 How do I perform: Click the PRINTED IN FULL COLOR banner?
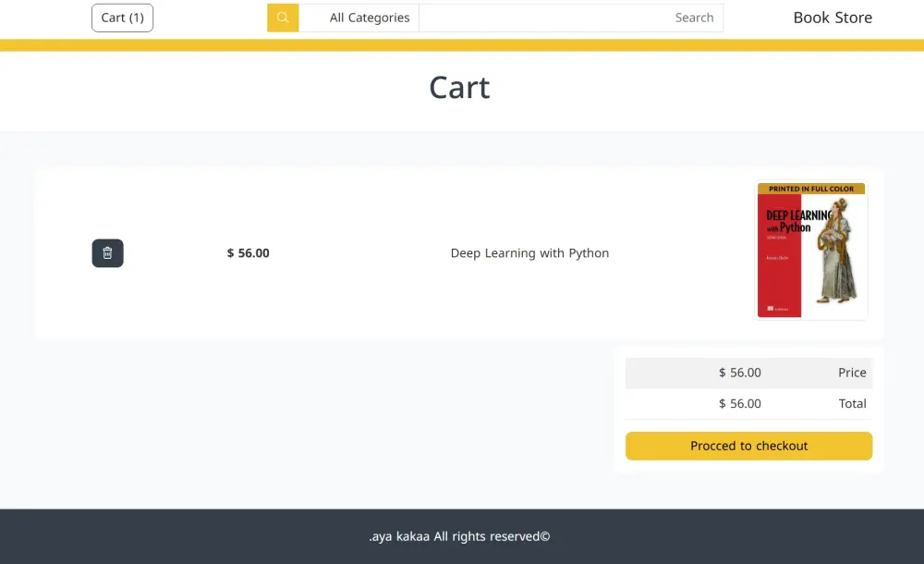[811, 188]
